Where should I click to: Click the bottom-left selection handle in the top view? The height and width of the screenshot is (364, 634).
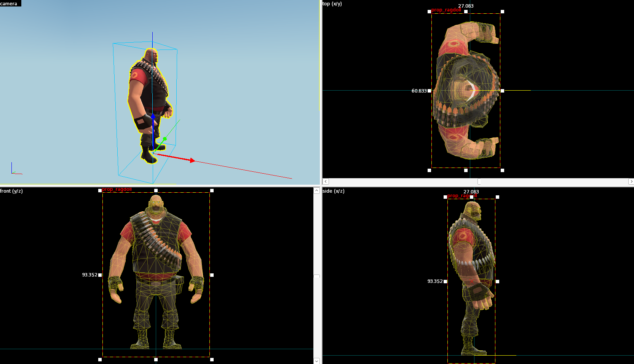430,171
